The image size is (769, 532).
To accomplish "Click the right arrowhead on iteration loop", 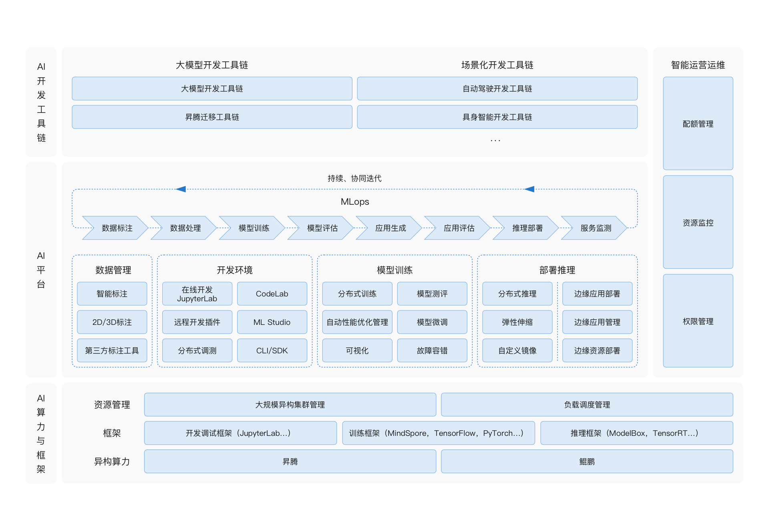I will point(529,189).
